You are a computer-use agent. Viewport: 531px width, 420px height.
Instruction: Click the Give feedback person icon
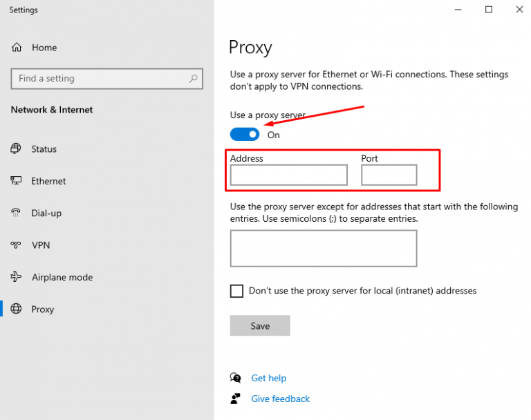[235, 399]
